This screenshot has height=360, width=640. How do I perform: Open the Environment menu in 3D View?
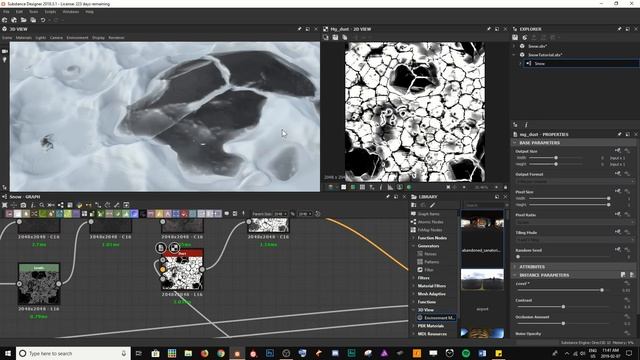(77, 38)
